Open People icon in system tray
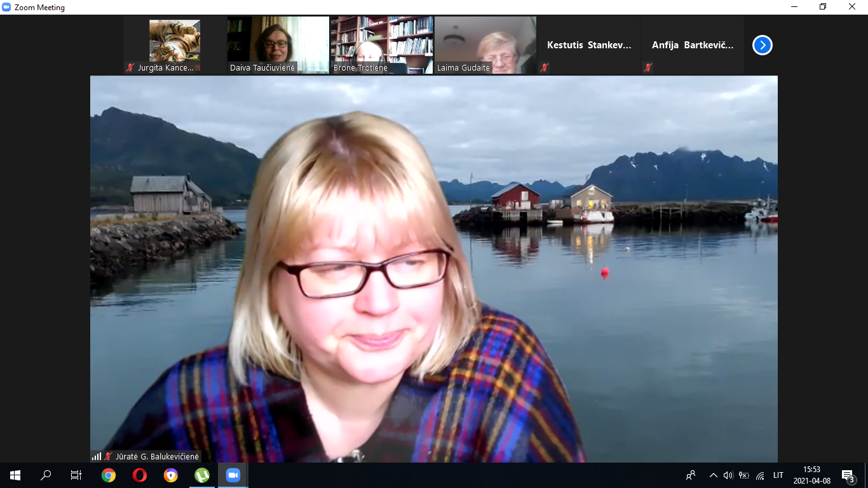 691,475
